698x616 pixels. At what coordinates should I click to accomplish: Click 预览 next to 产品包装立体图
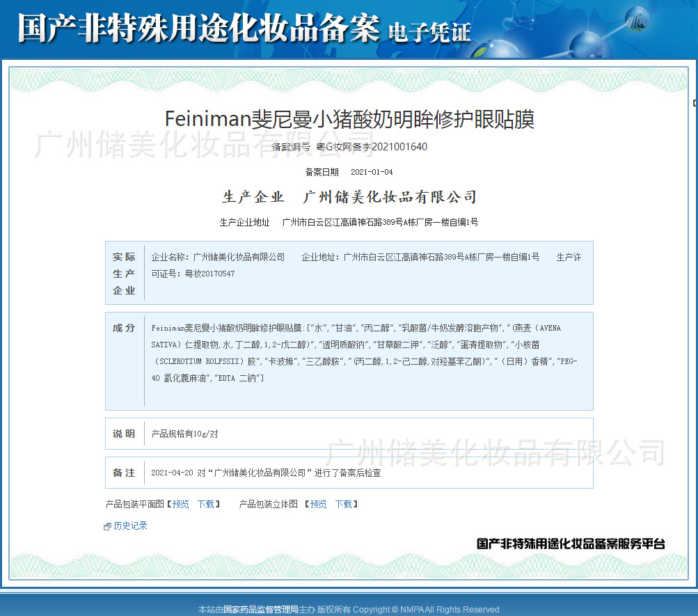tap(317, 504)
